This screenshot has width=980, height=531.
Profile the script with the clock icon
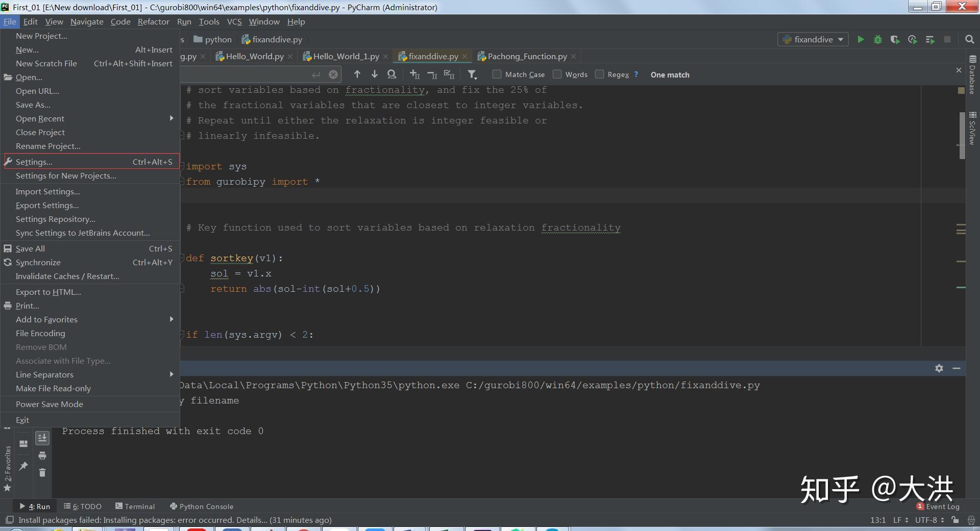pyautogui.click(x=913, y=39)
